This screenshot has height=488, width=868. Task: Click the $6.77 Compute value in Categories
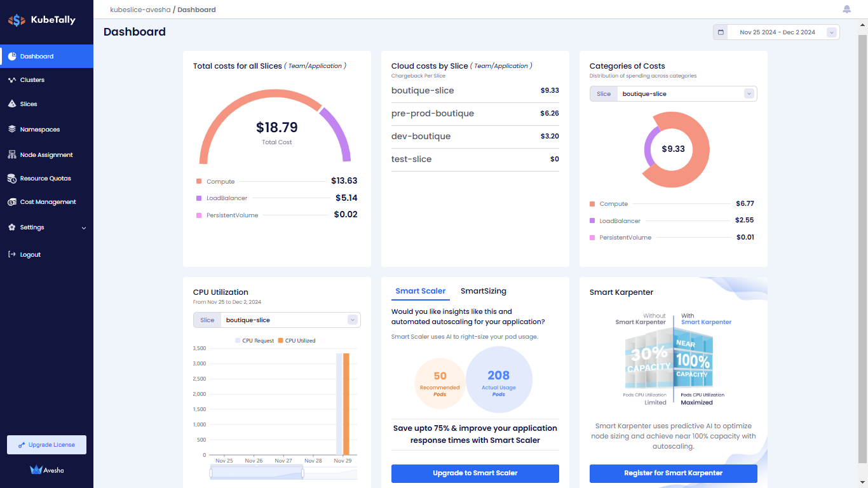745,203
